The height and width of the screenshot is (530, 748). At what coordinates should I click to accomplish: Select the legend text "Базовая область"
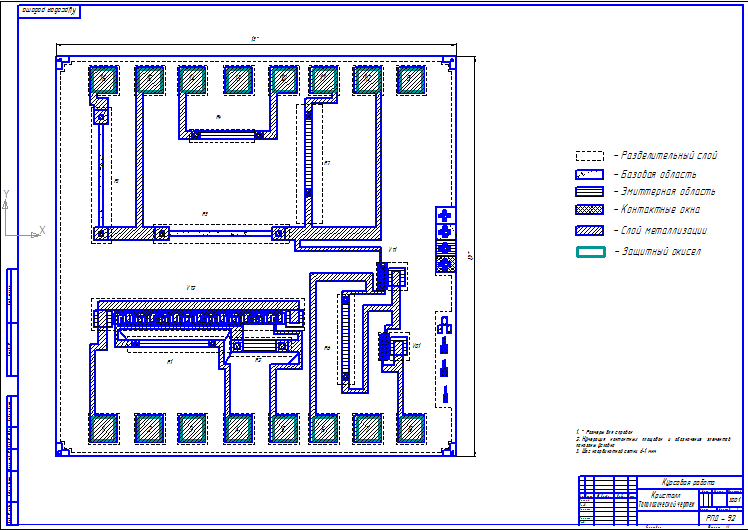[659, 175]
